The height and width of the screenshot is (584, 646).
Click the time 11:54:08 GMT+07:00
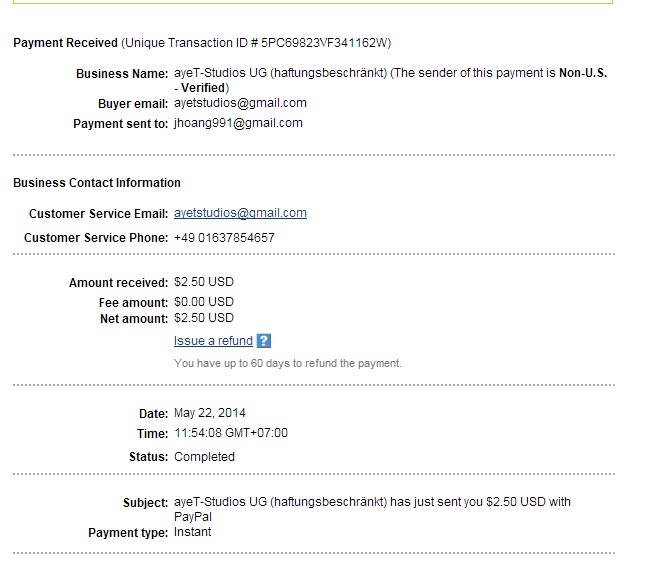tap(230, 433)
